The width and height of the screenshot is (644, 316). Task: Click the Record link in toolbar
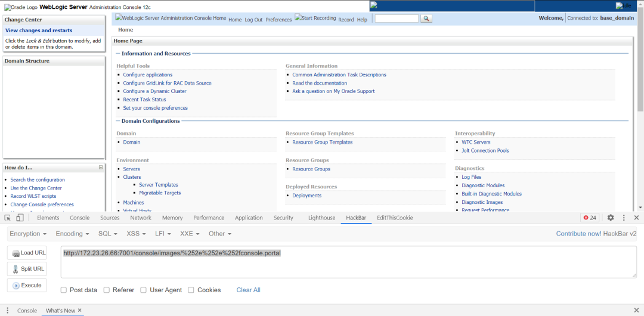point(346,20)
